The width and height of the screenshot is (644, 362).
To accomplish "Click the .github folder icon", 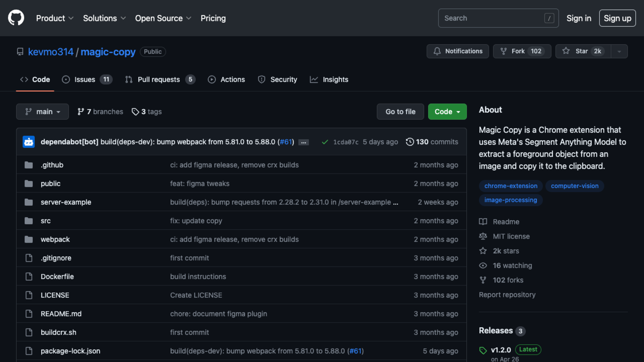I will pos(29,165).
